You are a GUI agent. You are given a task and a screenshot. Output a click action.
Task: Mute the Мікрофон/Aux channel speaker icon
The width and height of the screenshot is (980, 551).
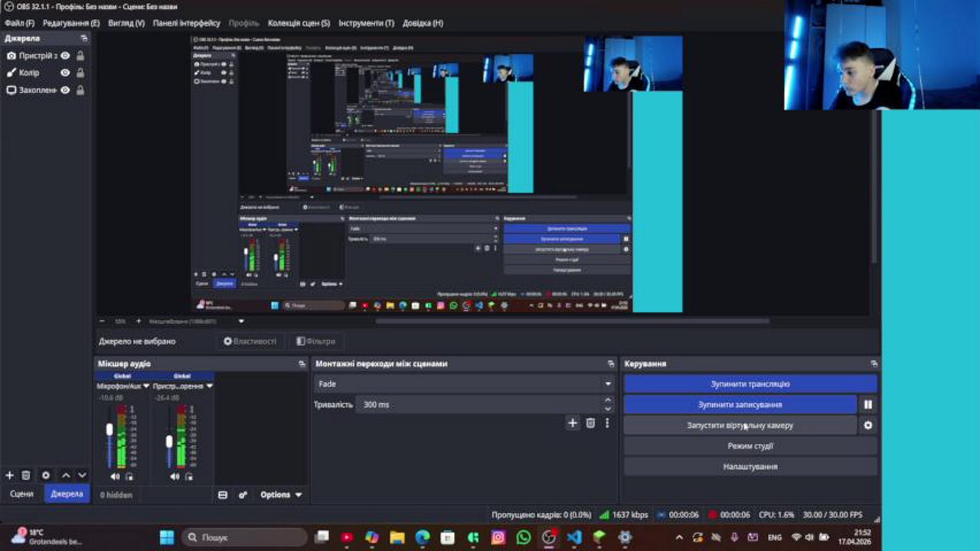coord(113,475)
